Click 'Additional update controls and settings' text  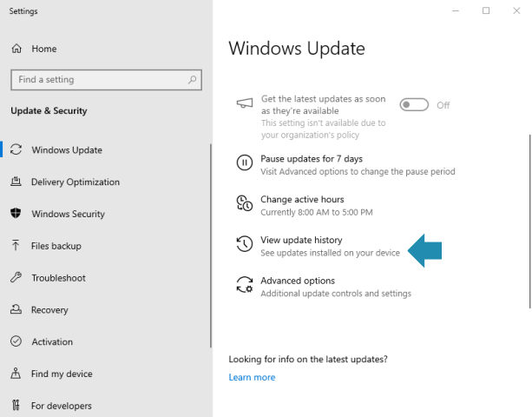point(336,294)
